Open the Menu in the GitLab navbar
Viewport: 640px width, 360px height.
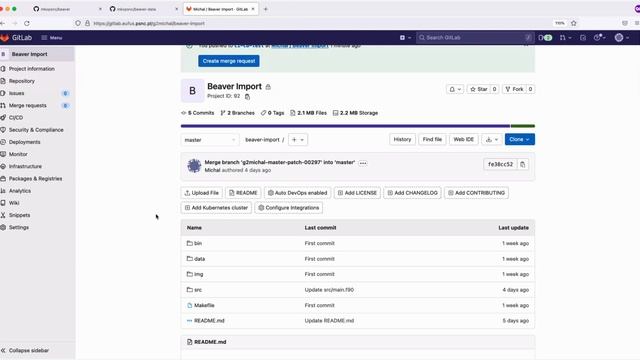click(x=52, y=38)
